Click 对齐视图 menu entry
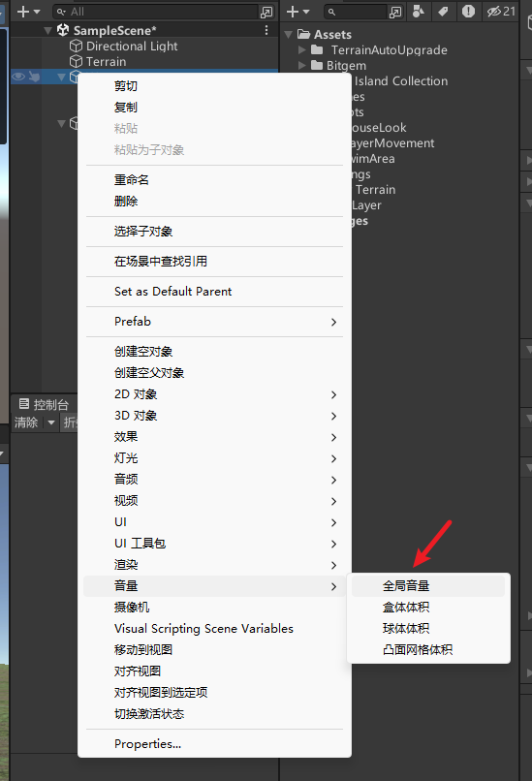The image size is (532, 781). click(x=215, y=672)
